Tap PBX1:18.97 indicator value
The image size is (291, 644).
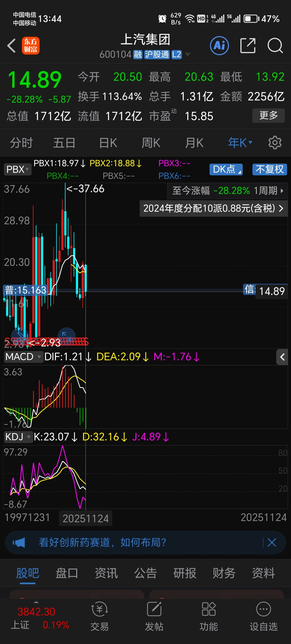click(x=59, y=163)
